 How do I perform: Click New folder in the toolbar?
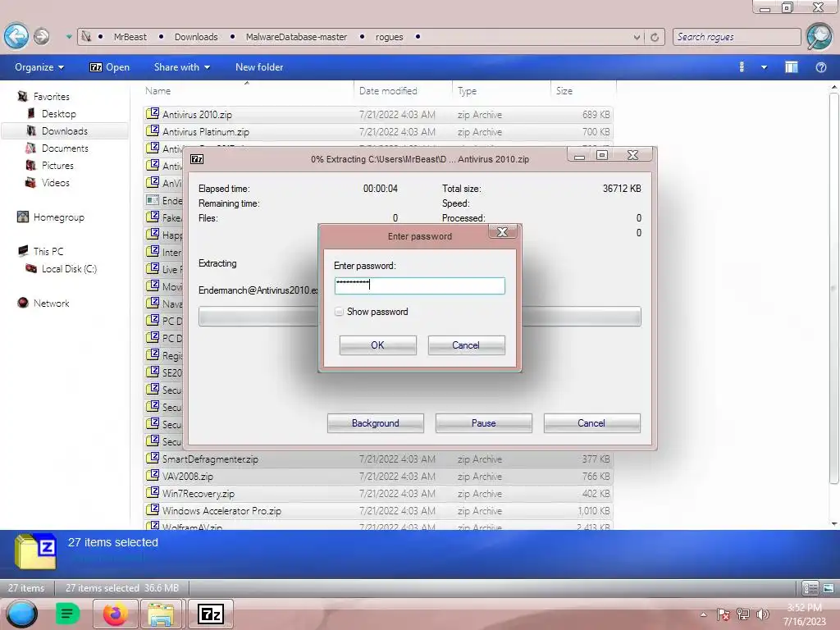click(259, 67)
